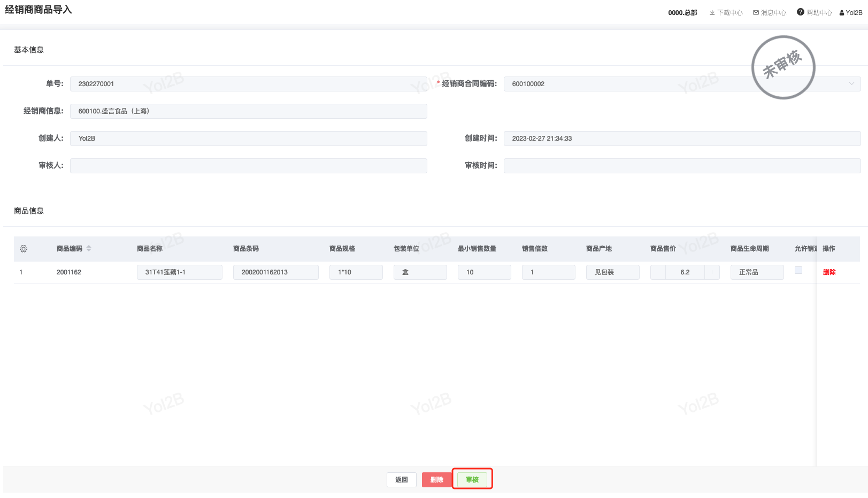Open 消息中心 from the top bar
868x498 pixels.
click(770, 13)
